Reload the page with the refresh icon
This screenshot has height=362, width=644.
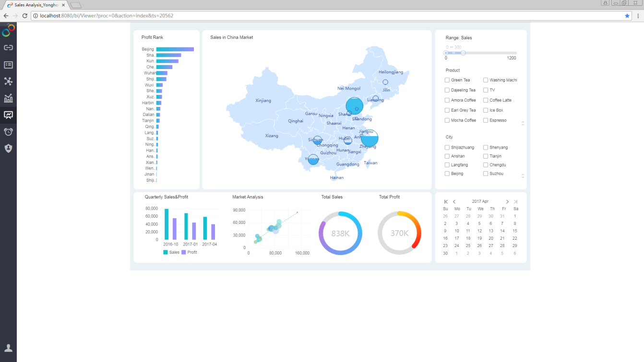point(25,16)
